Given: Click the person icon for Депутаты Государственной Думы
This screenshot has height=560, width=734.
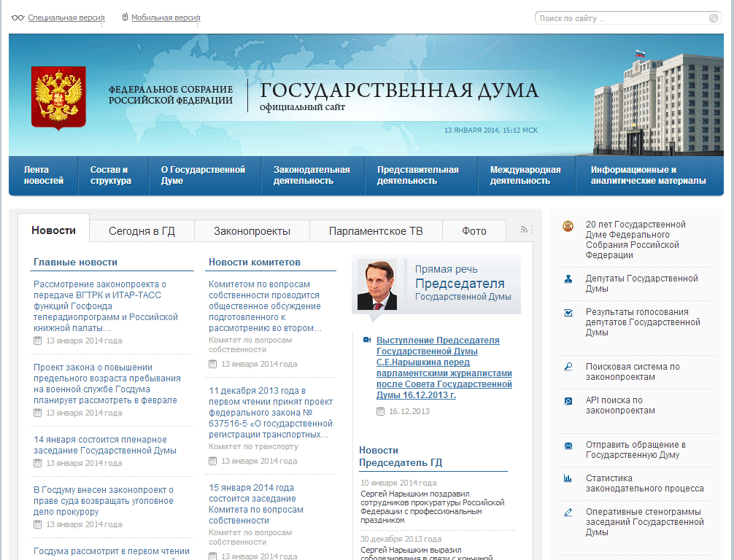Looking at the screenshot, I should [x=568, y=279].
